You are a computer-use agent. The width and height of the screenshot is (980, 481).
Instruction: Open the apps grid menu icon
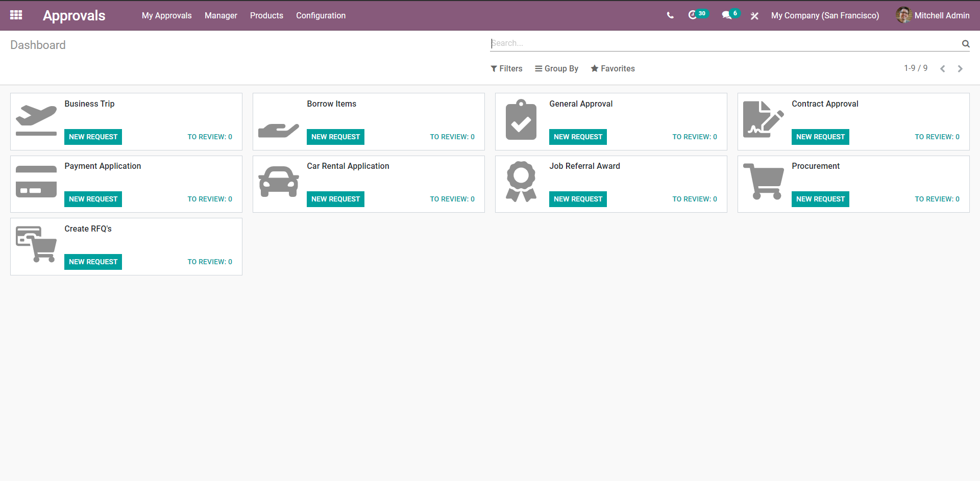16,15
